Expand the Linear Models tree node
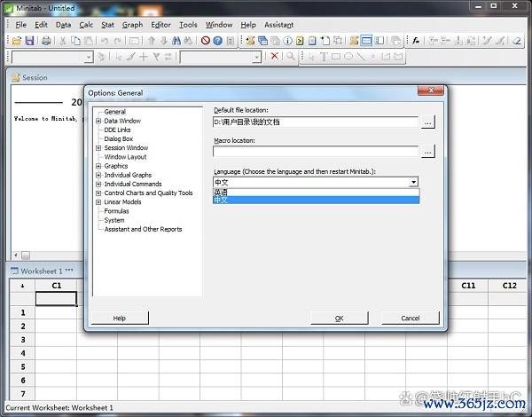Screen dimensions: 532x417 coord(98,202)
